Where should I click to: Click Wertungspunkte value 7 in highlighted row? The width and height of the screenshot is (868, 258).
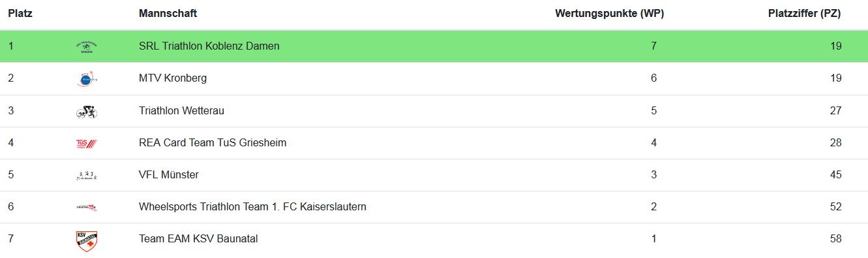coord(653,46)
